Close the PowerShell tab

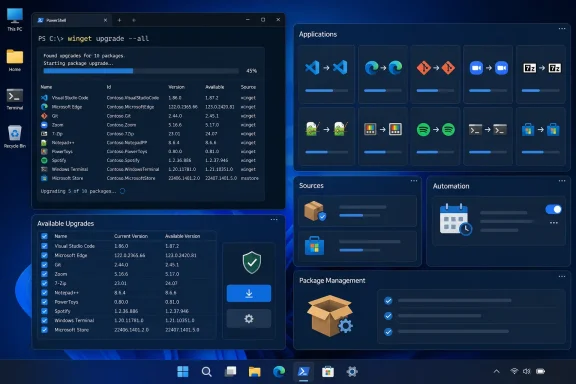[105, 20]
